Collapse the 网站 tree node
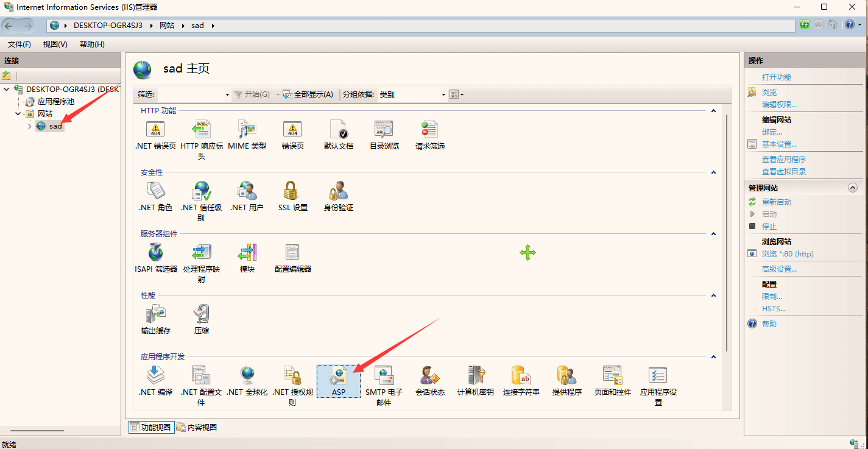The height and width of the screenshot is (449, 868). [x=18, y=113]
